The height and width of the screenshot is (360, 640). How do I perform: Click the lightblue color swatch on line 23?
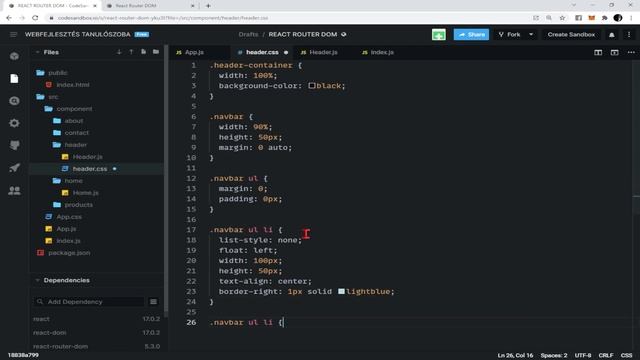click(341, 291)
